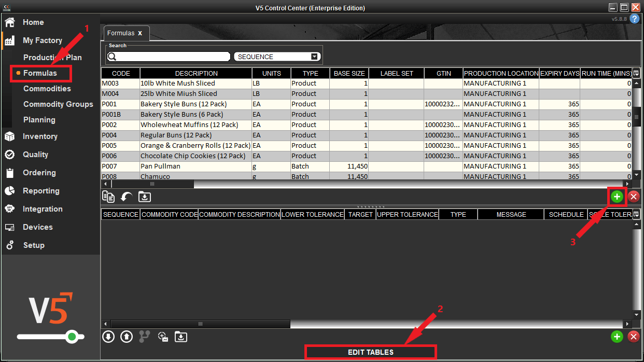The image size is (644, 362).
Task: Click the undo arrow icon
Action: click(x=127, y=197)
